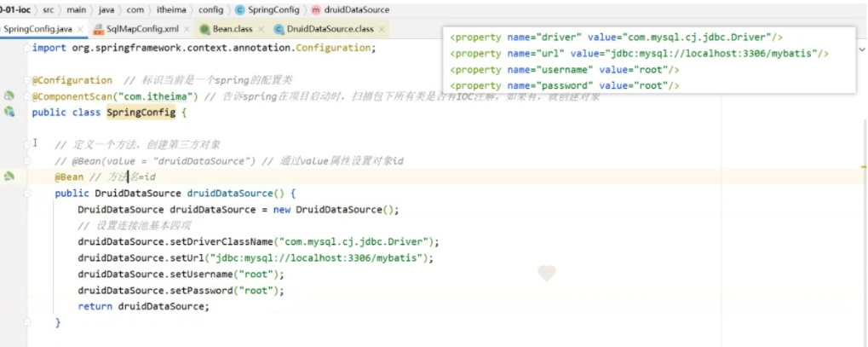Viewport: 868px width, 347px height.
Task: Click the Spring gutter icon beside @ComponentScan
Action: point(9,96)
